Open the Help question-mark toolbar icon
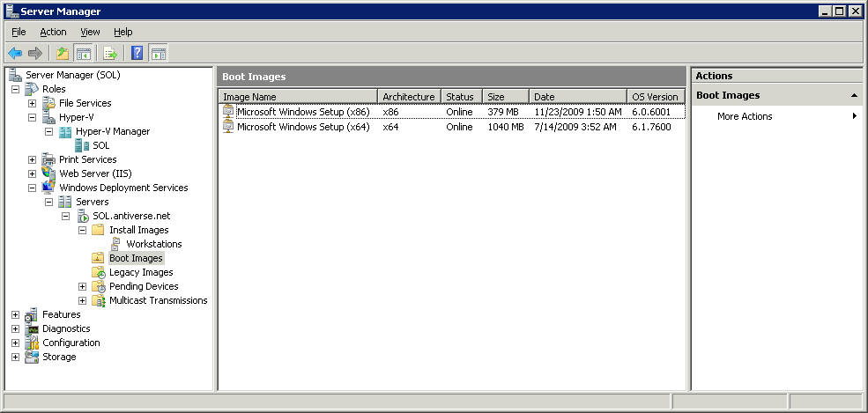This screenshot has width=868, height=413. coord(137,53)
